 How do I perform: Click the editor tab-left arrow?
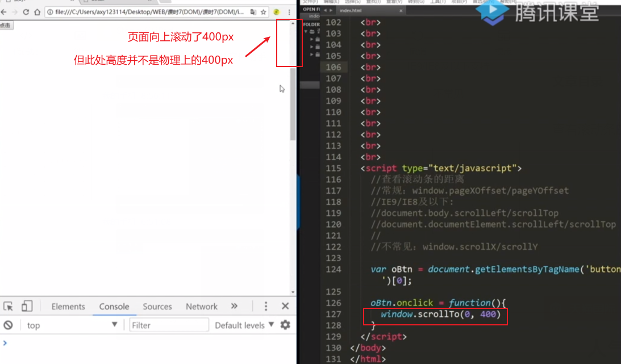325,11
